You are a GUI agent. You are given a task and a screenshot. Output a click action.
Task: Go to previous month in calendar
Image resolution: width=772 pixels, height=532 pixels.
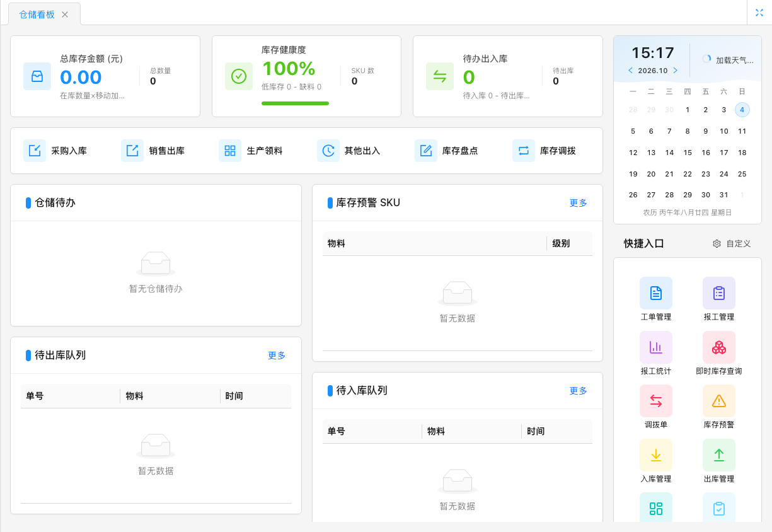click(630, 71)
